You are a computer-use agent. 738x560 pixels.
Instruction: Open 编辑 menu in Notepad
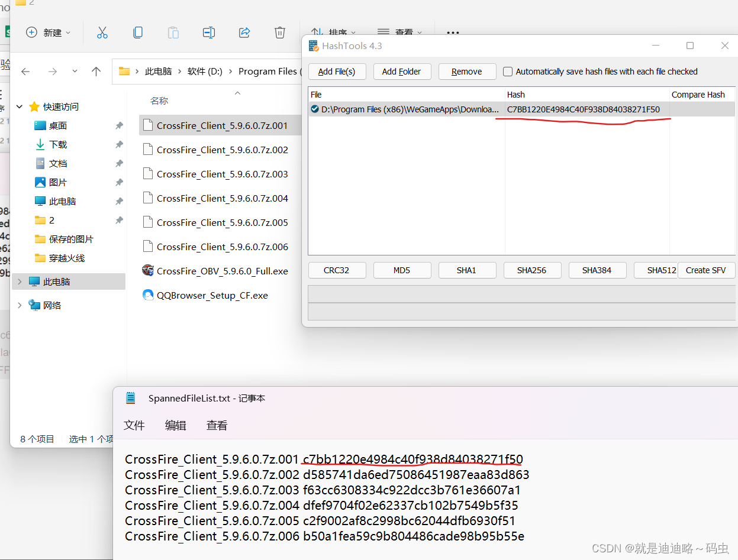coord(176,425)
